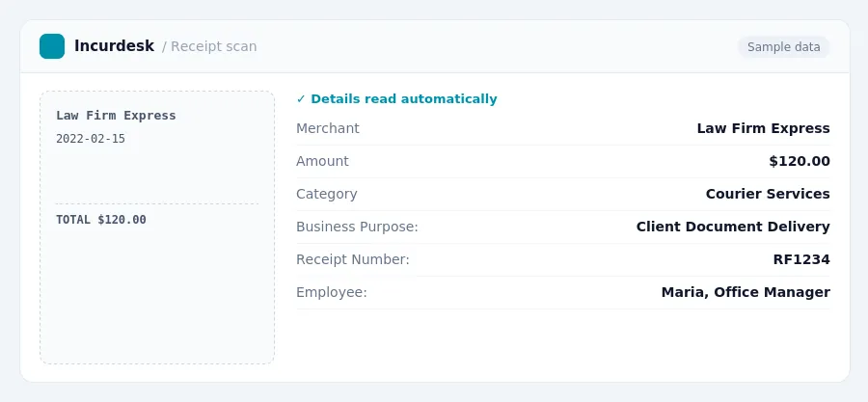The image size is (868, 402).
Task: Click Law Firm Express on the receipt preview
Action: click(116, 116)
